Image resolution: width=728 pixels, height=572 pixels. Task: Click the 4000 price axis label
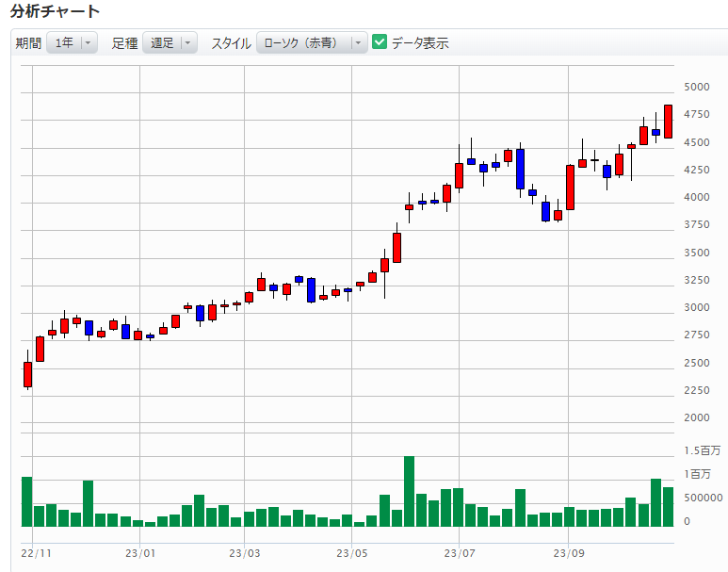(x=696, y=197)
